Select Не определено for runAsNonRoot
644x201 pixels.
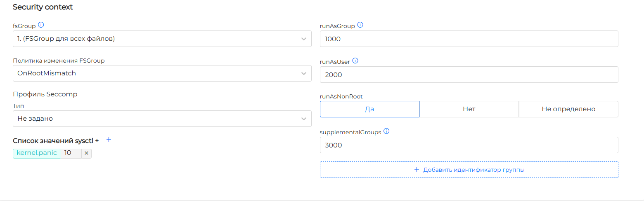568,109
